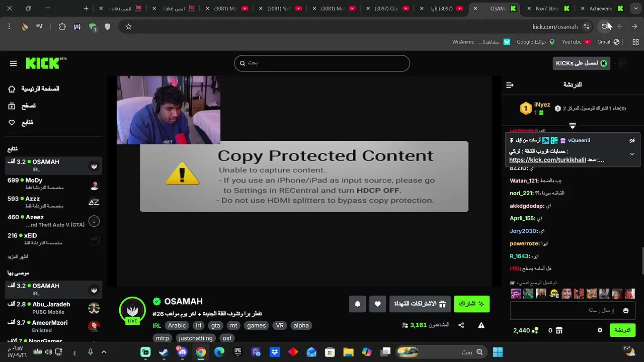644x362 pixels.
Task: Open the Home page sidebar item
Action: pos(34,89)
